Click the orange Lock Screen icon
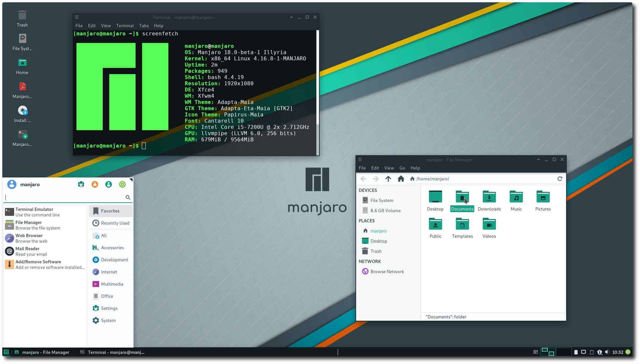The image size is (640, 364). (x=95, y=184)
